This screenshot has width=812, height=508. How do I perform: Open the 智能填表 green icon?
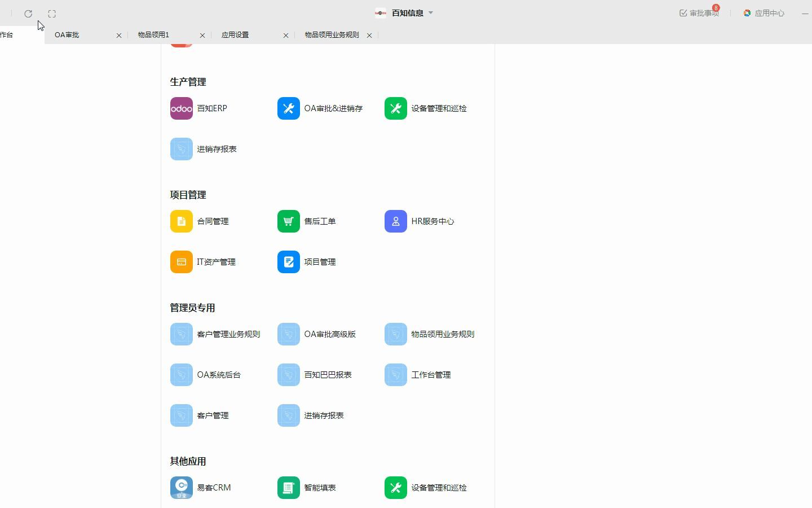point(289,488)
